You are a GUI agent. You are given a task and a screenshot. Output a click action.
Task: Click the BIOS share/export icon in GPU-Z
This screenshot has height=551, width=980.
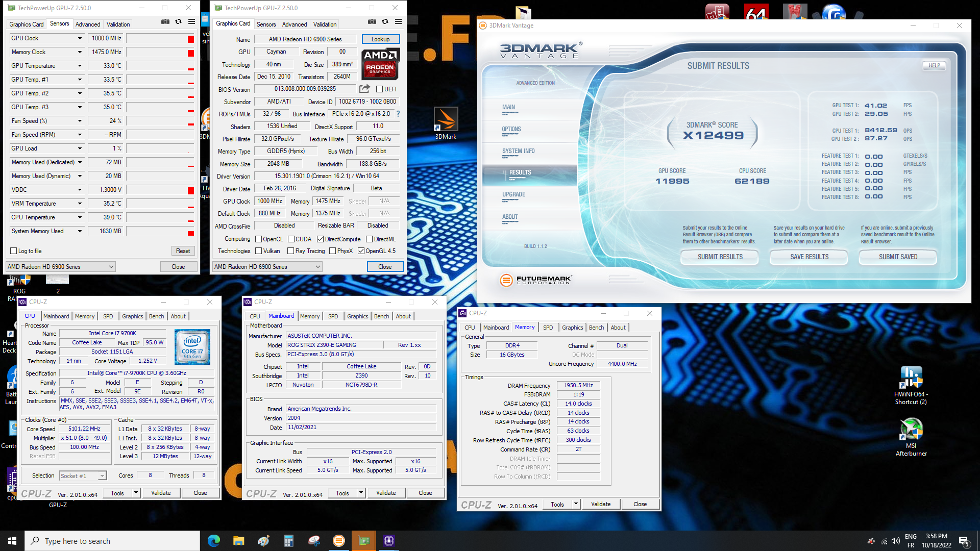[364, 89]
